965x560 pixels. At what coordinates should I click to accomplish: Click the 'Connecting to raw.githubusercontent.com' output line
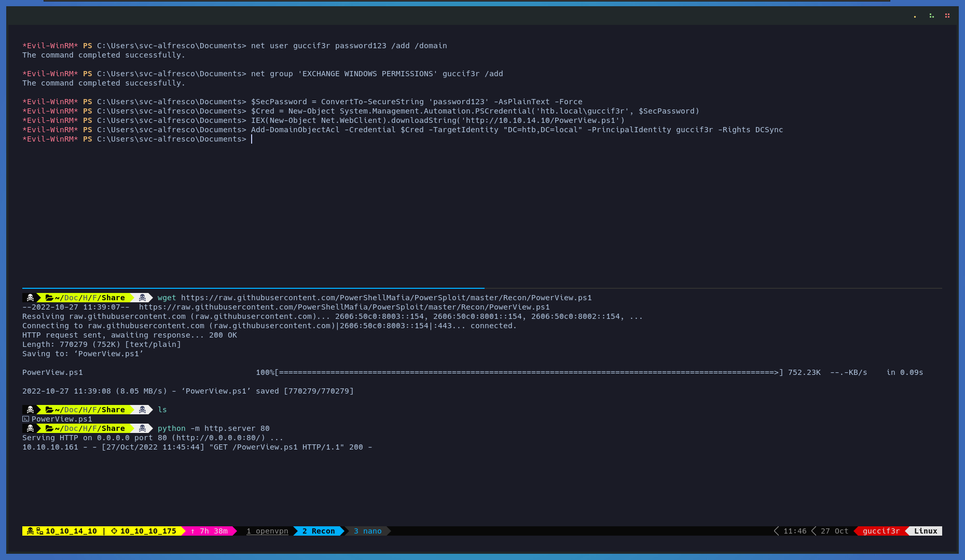coord(269,326)
